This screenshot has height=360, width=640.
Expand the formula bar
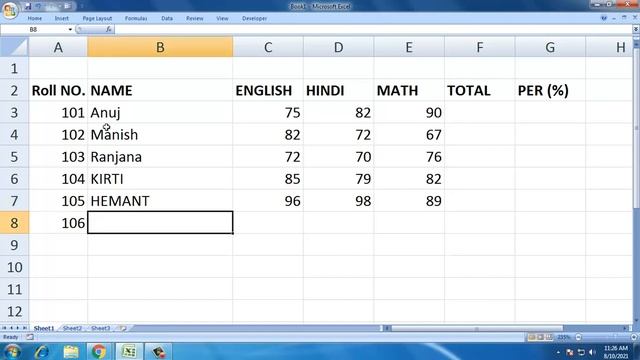coord(636,29)
